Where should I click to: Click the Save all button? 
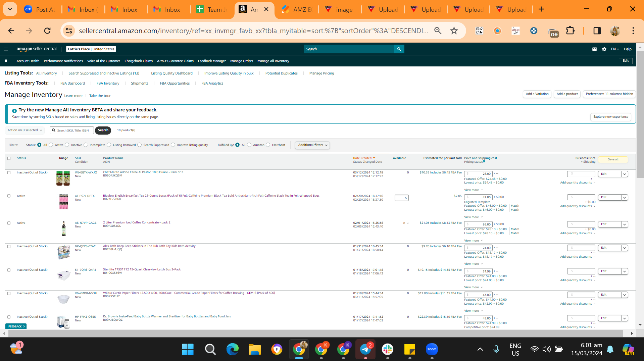click(613, 160)
